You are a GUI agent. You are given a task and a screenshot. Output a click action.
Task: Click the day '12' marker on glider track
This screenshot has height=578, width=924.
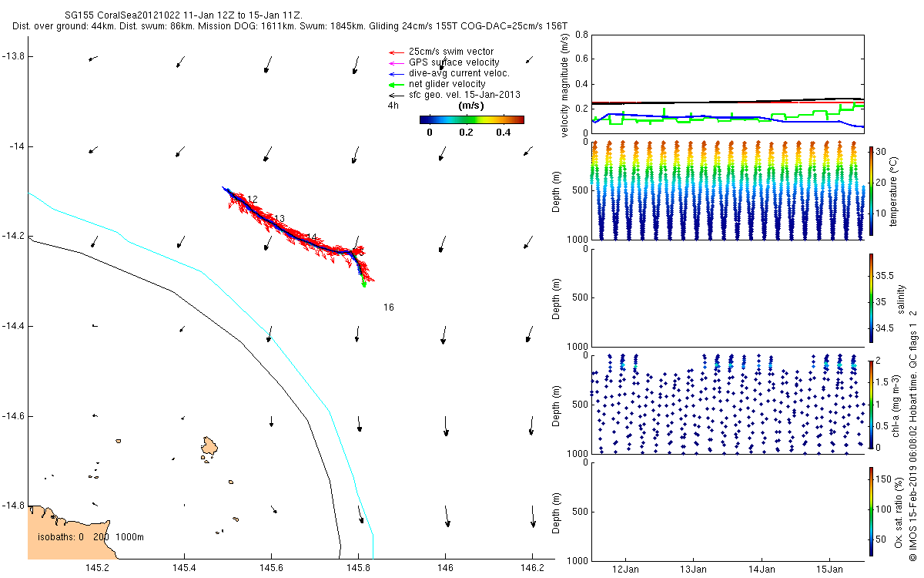click(253, 200)
